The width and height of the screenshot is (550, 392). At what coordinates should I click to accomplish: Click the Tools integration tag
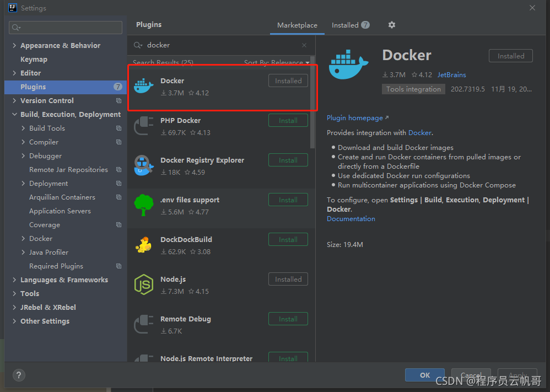click(413, 89)
